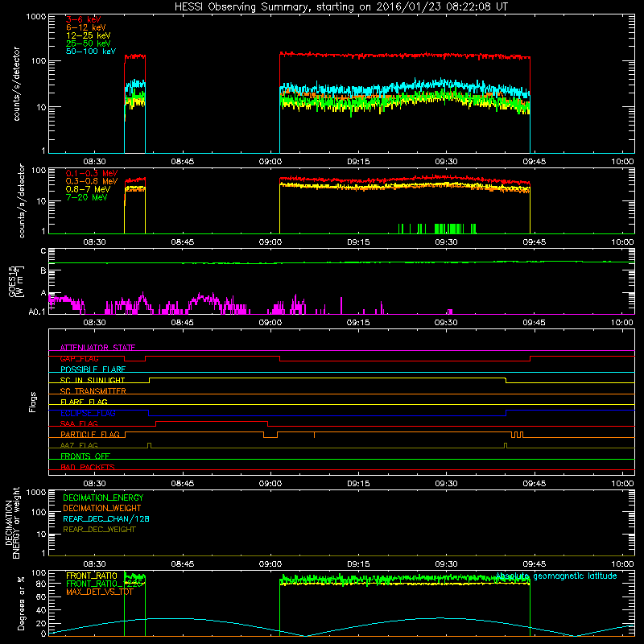This screenshot has width=644, height=644.
Task: Click the magenta GOES low-channel peak near 08:48
Action: (200, 298)
